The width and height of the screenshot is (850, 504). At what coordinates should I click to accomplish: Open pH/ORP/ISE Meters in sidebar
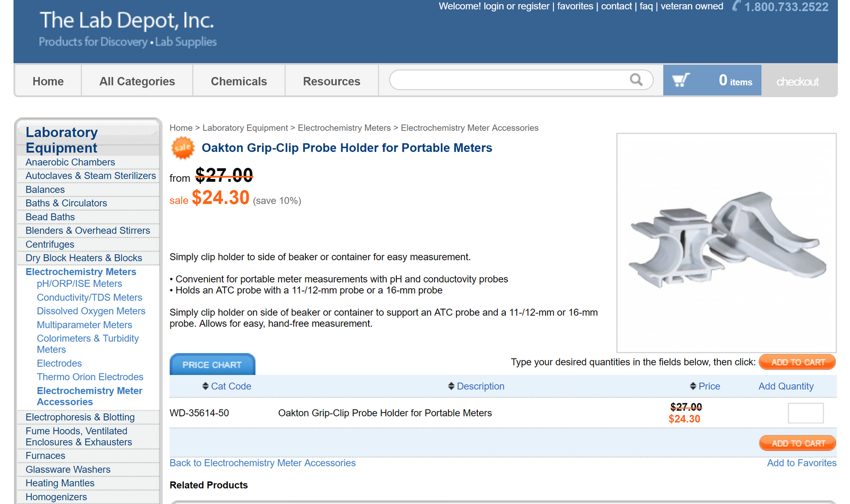coord(79,284)
